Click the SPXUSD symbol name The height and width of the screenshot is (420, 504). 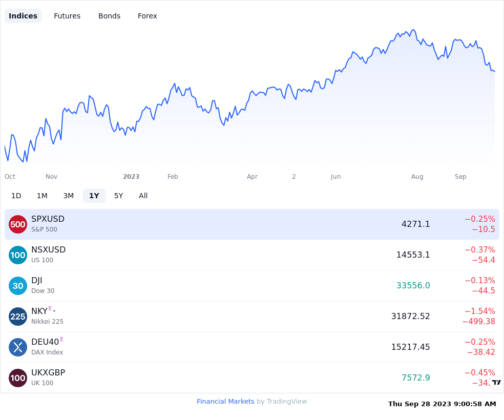click(x=48, y=219)
